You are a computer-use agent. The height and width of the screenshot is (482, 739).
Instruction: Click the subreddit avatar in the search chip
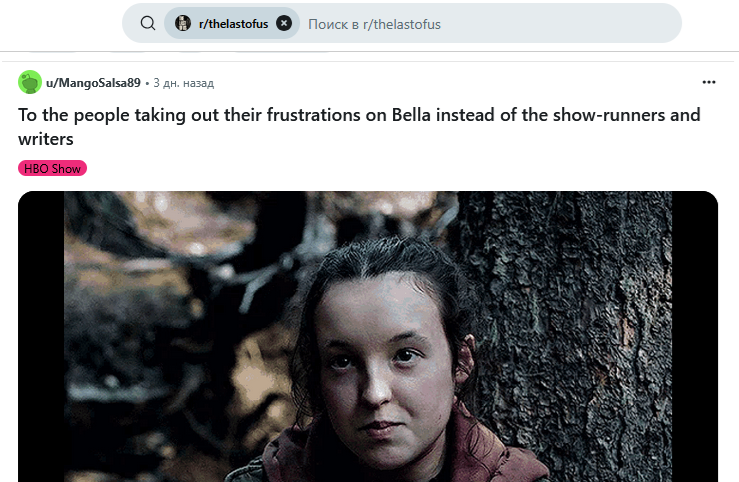pos(183,23)
